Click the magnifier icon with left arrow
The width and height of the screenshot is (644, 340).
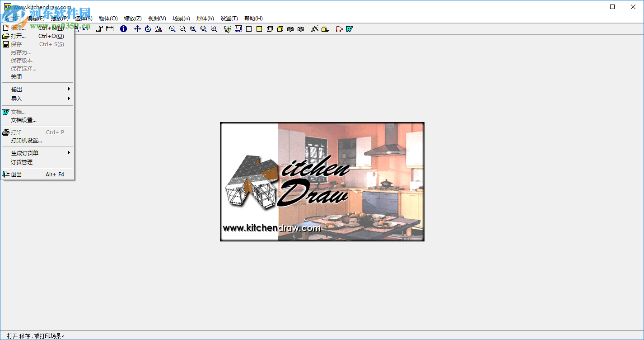click(x=214, y=29)
